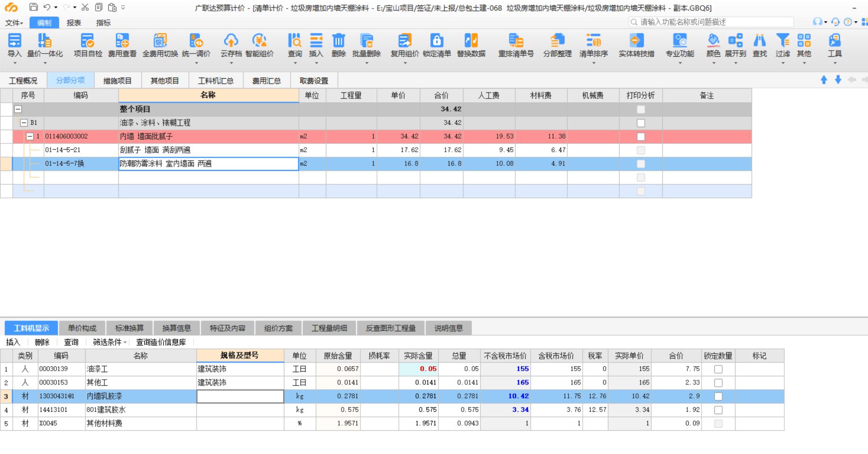Click 锁定清单 lock list icon

(x=437, y=41)
